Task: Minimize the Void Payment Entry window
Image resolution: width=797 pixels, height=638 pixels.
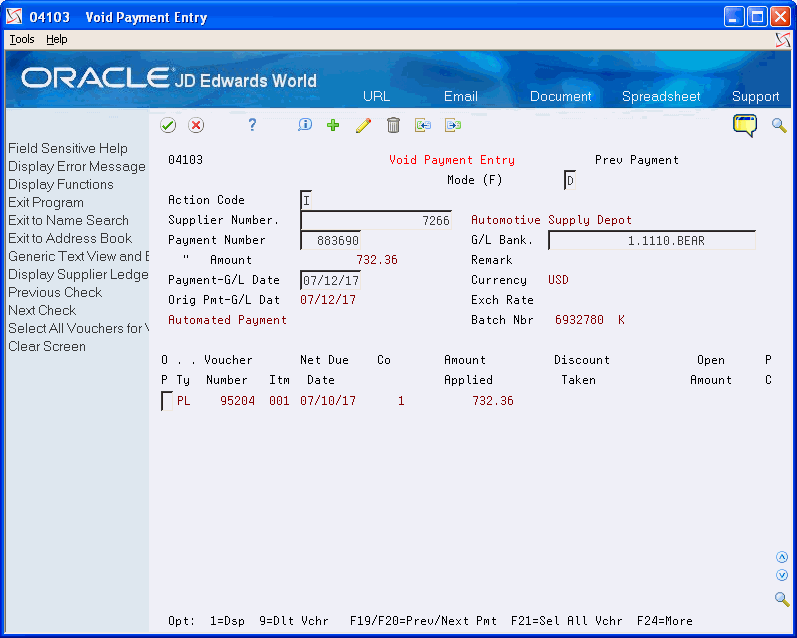Action: coord(734,17)
